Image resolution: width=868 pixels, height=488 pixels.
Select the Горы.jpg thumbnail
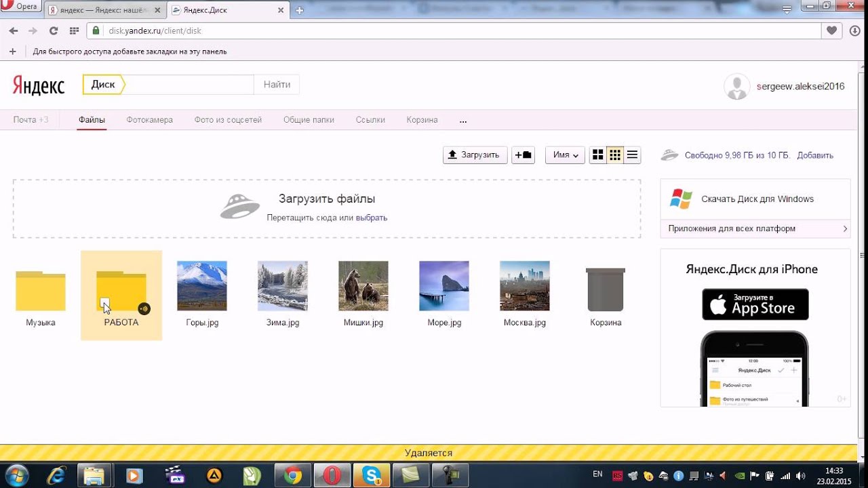click(202, 285)
